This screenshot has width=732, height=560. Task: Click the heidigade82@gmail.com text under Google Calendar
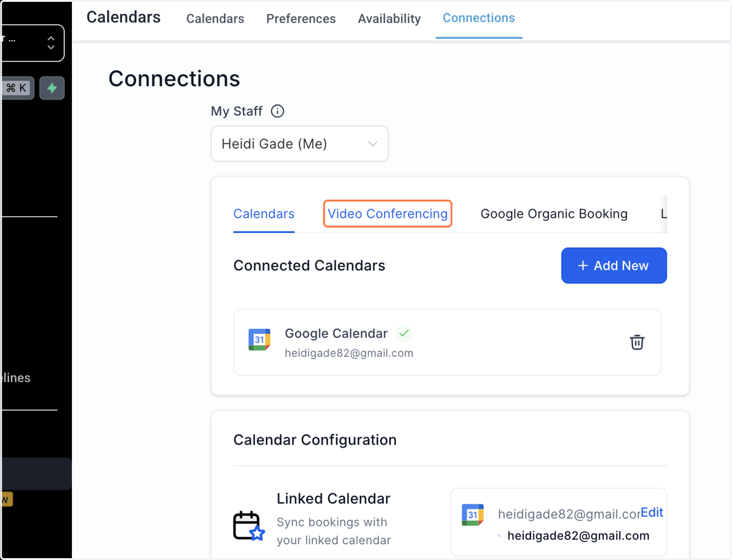tap(349, 353)
